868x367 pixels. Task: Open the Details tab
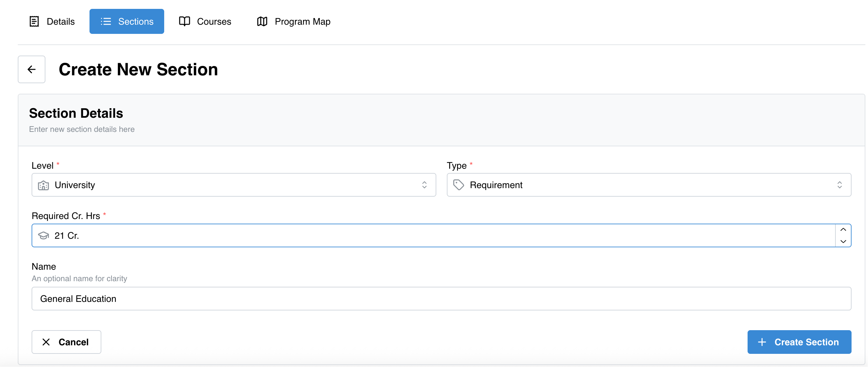click(52, 22)
